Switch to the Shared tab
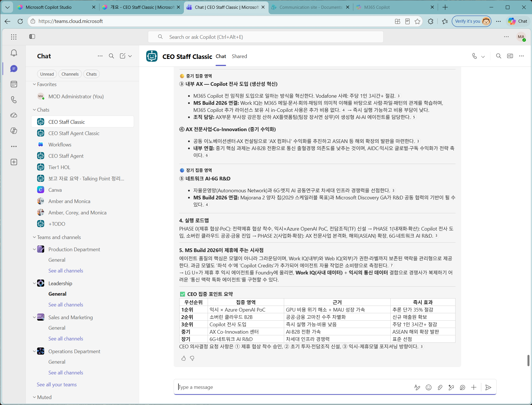This screenshot has width=532, height=405. pyautogui.click(x=239, y=56)
